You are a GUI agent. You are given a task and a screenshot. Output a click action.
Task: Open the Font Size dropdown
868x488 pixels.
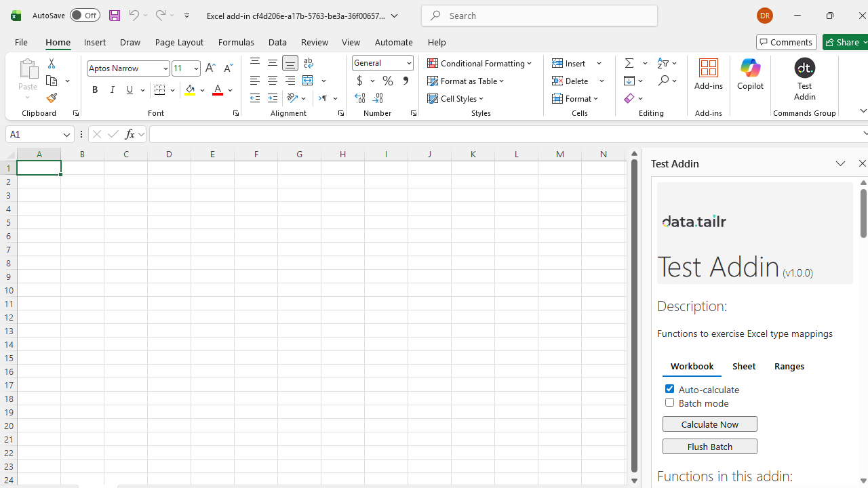(x=195, y=68)
